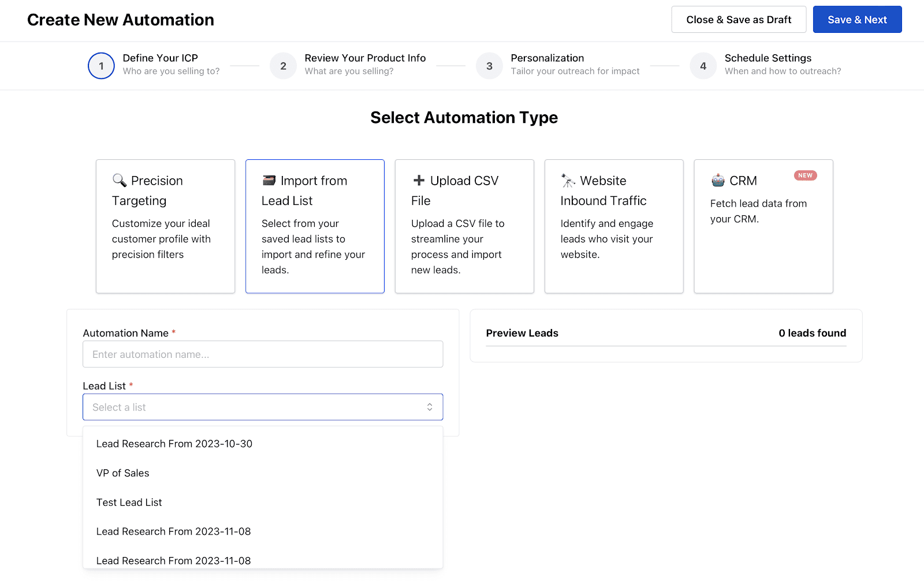
Task: Click 'What are you selling?' subtitle
Action: click(349, 71)
